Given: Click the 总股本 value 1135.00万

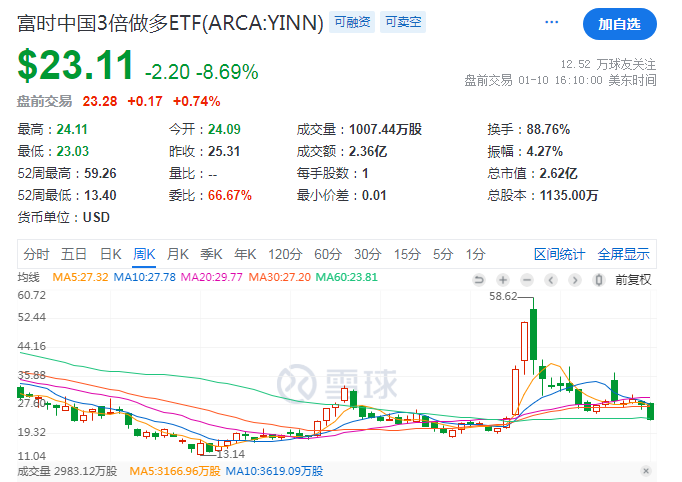Looking at the screenshot, I should coord(569,195).
